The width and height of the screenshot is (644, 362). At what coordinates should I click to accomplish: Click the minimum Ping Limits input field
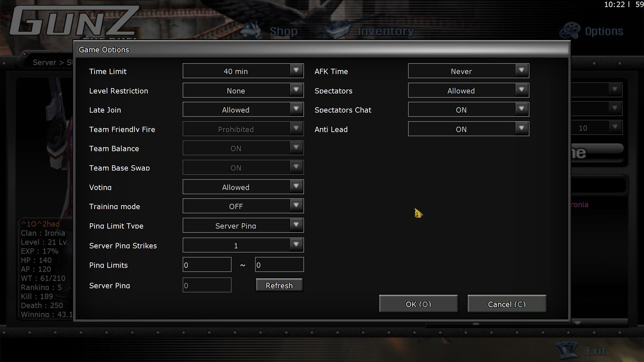pyautogui.click(x=207, y=264)
